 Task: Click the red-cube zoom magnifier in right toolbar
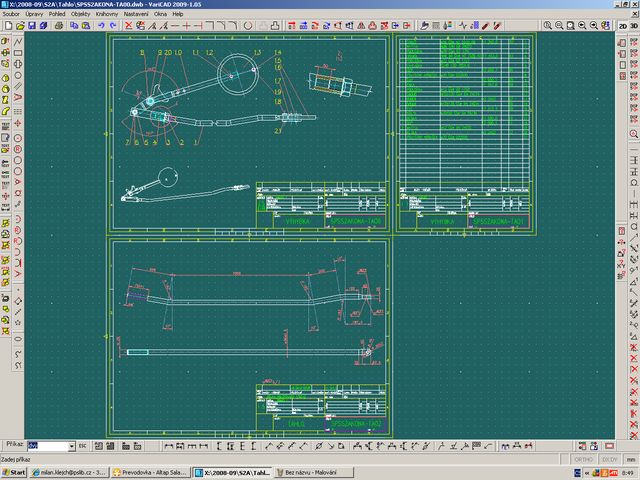pyautogui.click(x=634, y=134)
